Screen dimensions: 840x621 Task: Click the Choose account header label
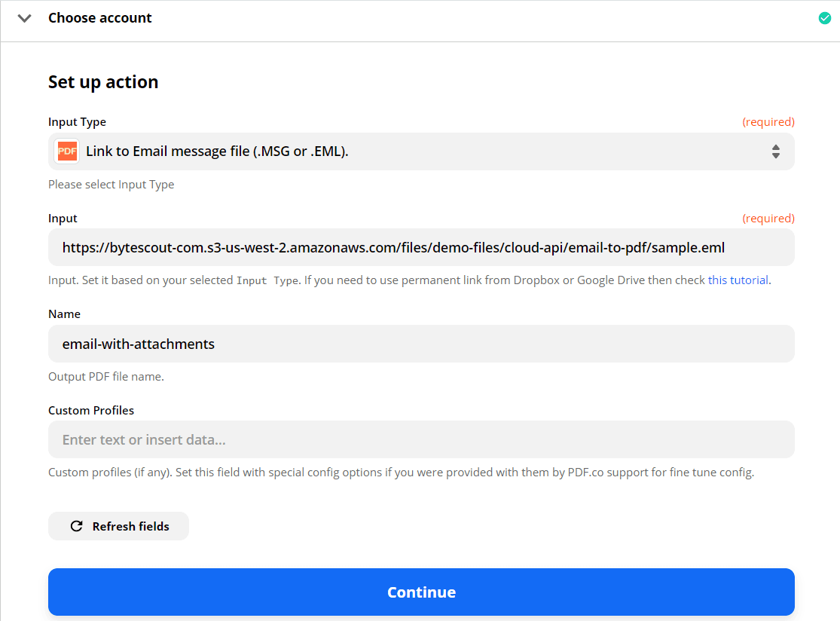click(x=99, y=17)
